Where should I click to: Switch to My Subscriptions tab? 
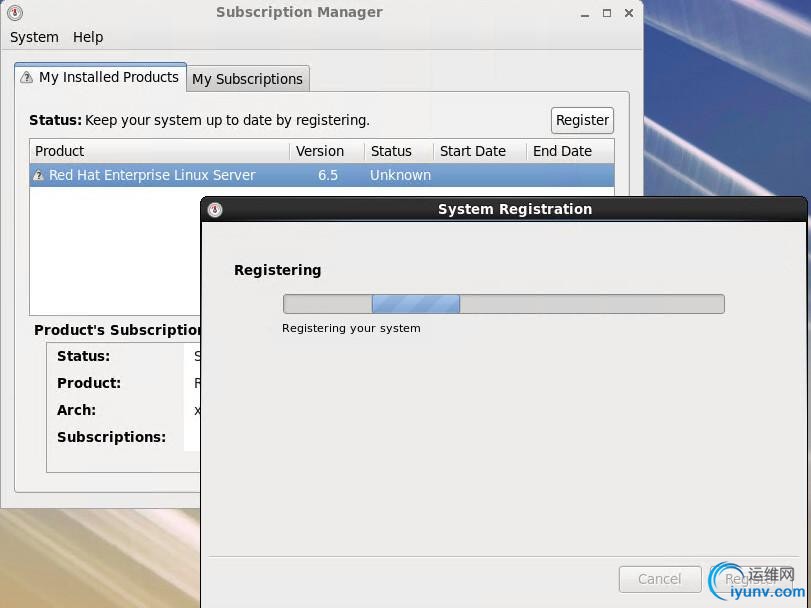click(248, 79)
